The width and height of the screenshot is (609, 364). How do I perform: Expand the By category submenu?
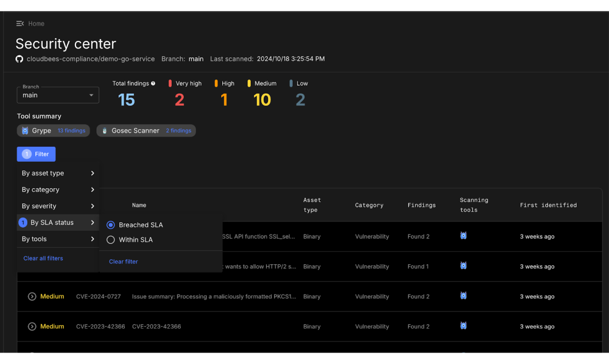[58, 190]
